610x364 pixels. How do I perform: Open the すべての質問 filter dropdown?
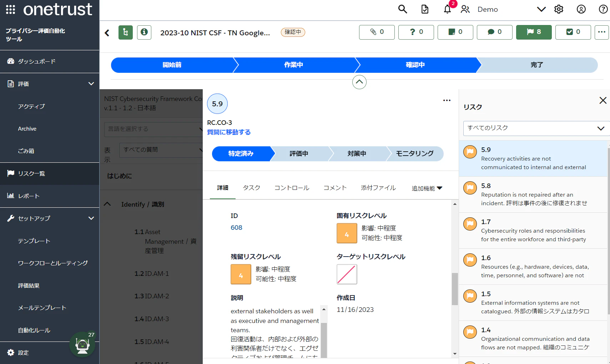(x=161, y=150)
